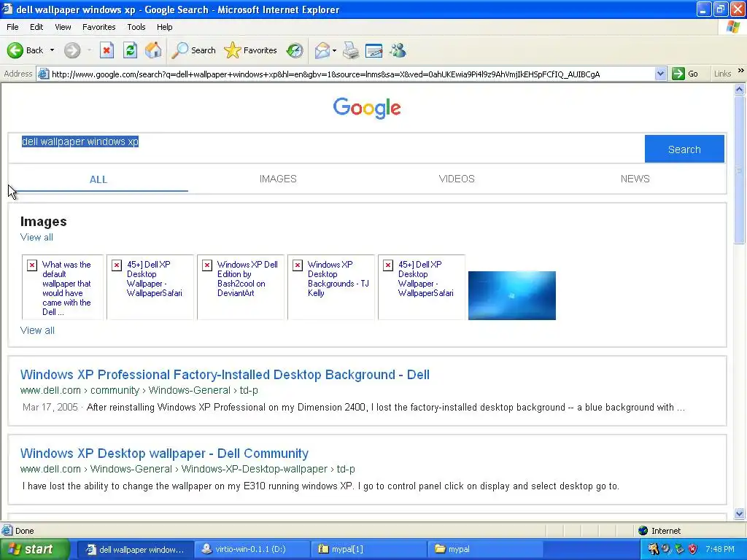
Task: Open the History clock icon
Action: tap(295, 50)
